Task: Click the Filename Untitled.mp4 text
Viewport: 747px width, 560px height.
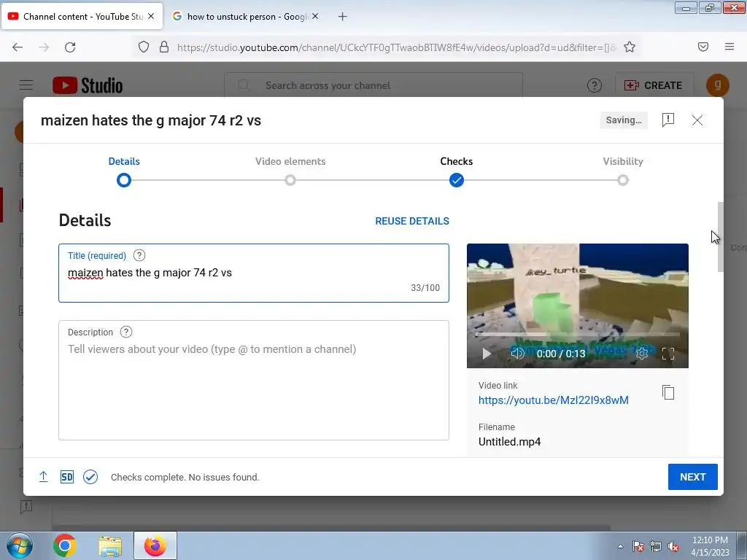Action: [509, 442]
